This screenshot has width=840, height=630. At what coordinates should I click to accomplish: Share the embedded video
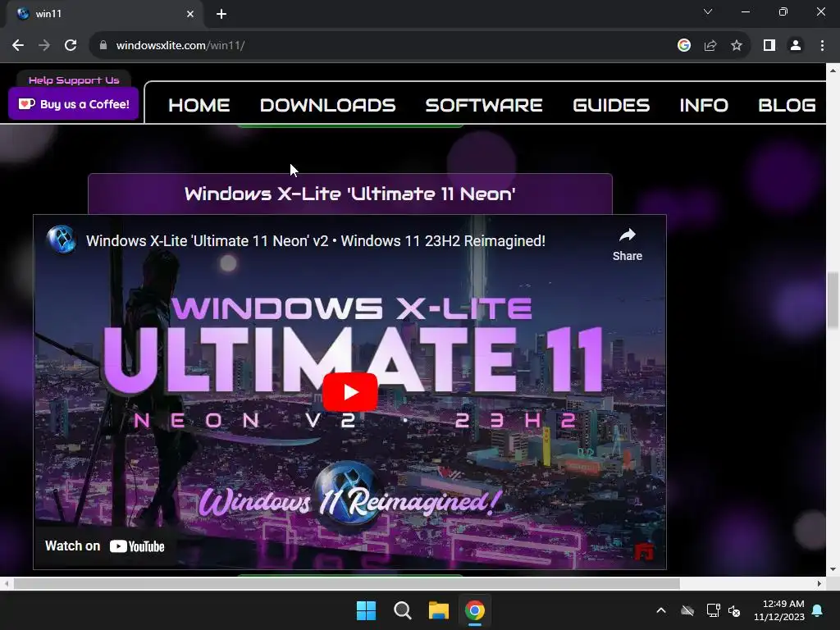(628, 244)
